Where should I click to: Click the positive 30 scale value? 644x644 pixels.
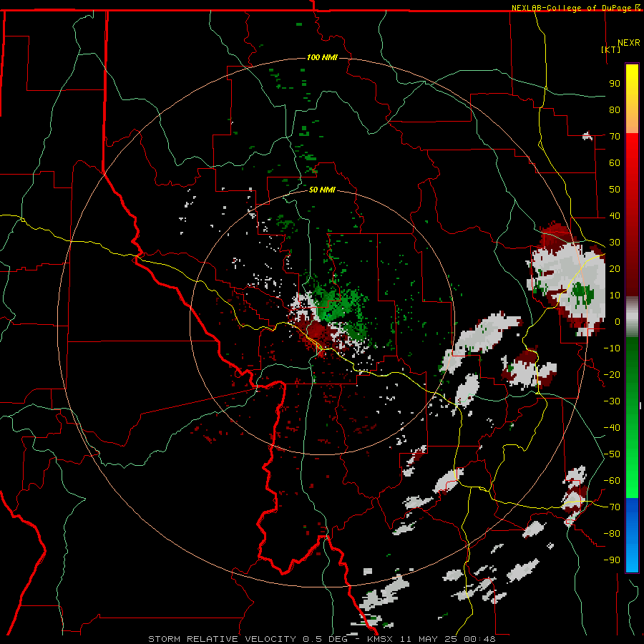[x=615, y=243]
